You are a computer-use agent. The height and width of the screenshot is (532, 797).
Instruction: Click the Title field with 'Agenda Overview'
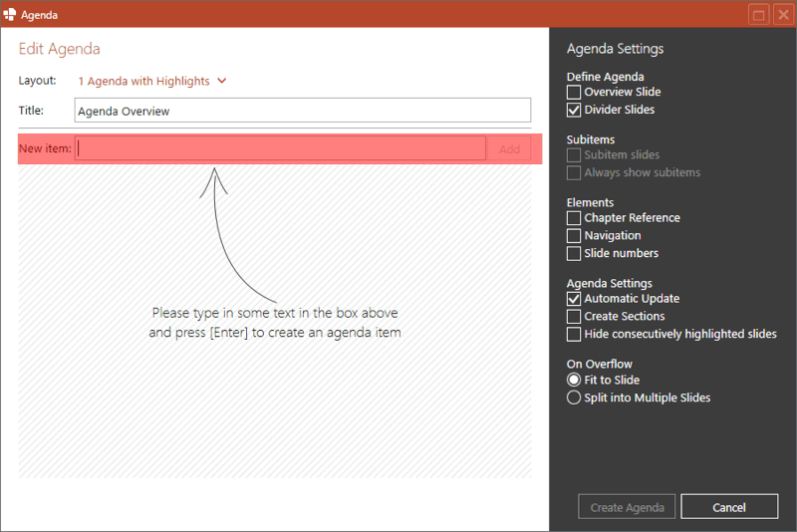click(302, 111)
